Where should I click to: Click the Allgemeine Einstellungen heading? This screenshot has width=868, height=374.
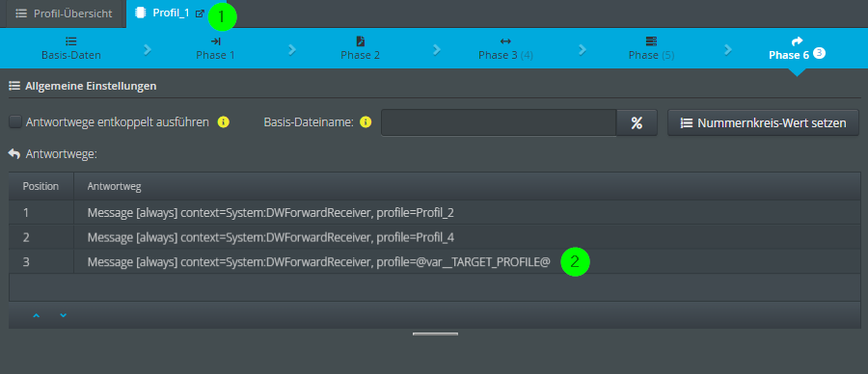tap(91, 87)
